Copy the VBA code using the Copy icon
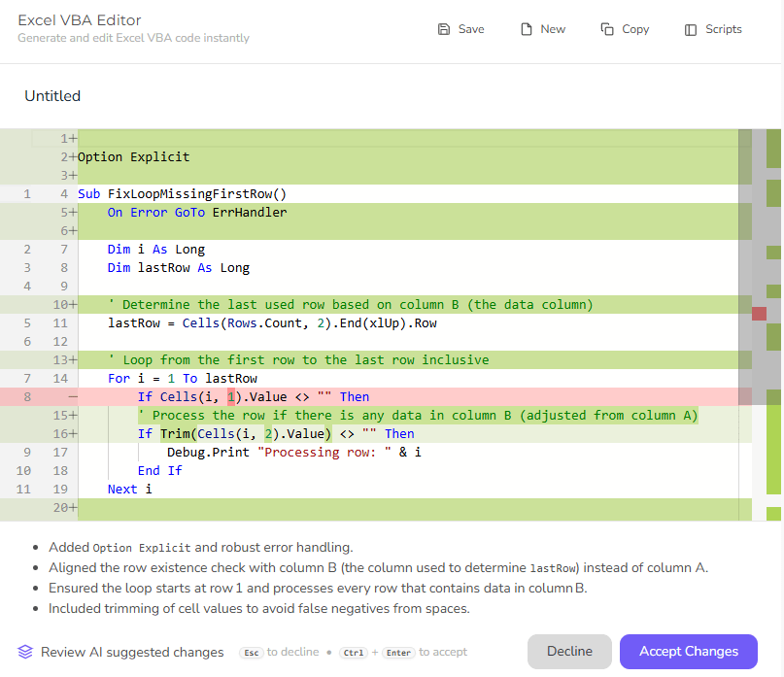The width and height of the screenshot is (784, 677). [x=624, y=29]
